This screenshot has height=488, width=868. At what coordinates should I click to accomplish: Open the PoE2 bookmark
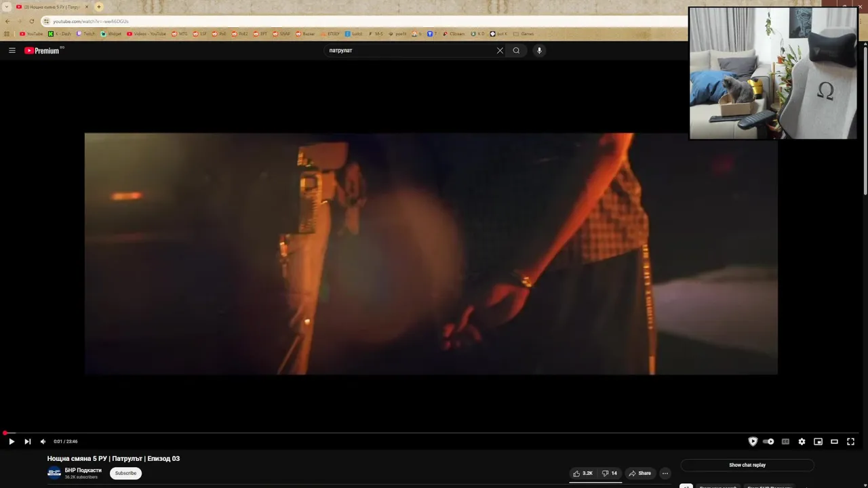[239, 34]
